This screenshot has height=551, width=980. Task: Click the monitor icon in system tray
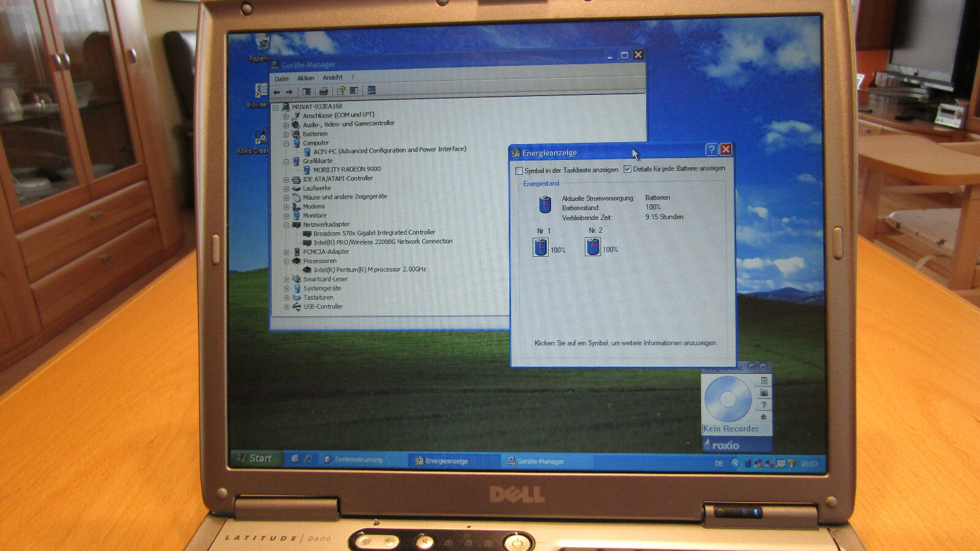tap(781, 463)
